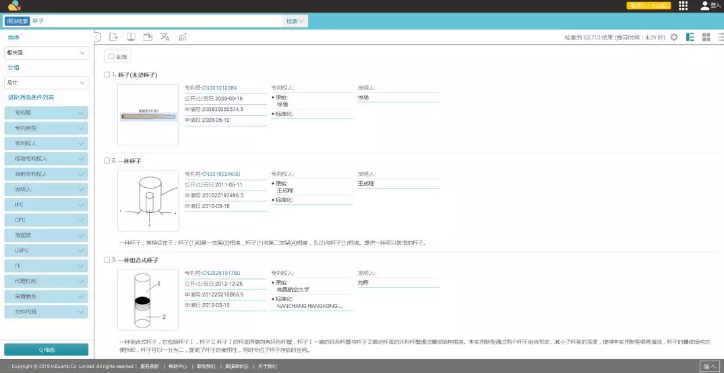Check the box for result number 2
The height and width of the screenshot is (373, 724).
[107, 161]
